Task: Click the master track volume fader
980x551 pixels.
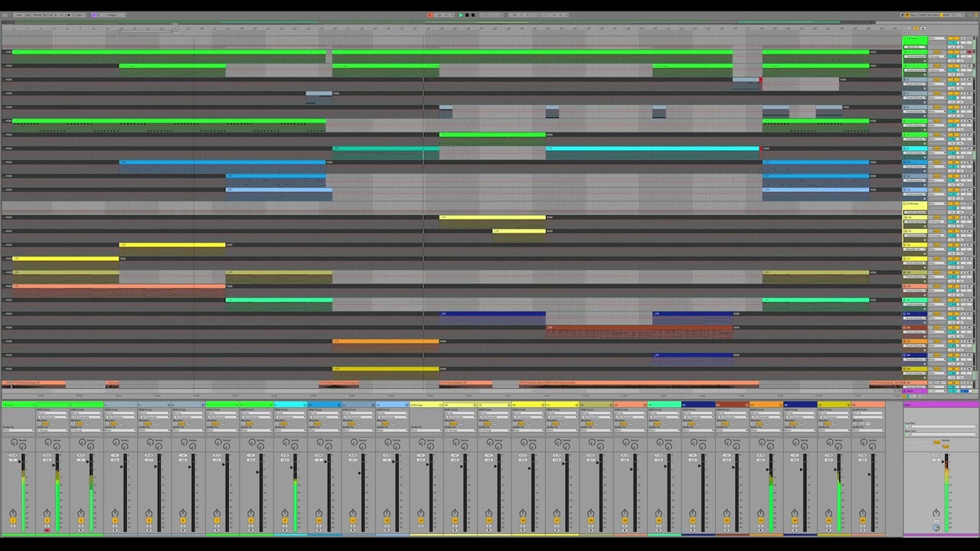Action: point(943,461)
